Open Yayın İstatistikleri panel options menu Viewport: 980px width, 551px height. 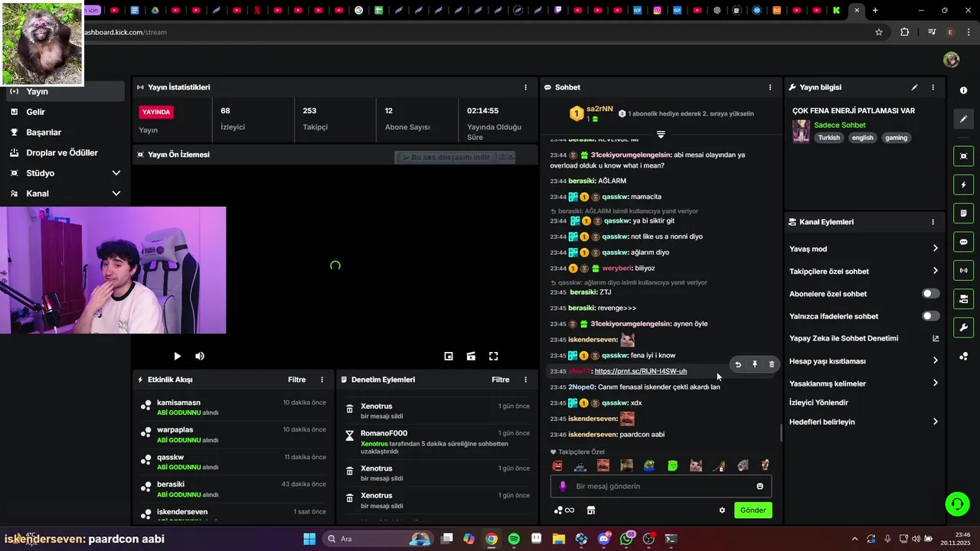(x=525, y=87)
